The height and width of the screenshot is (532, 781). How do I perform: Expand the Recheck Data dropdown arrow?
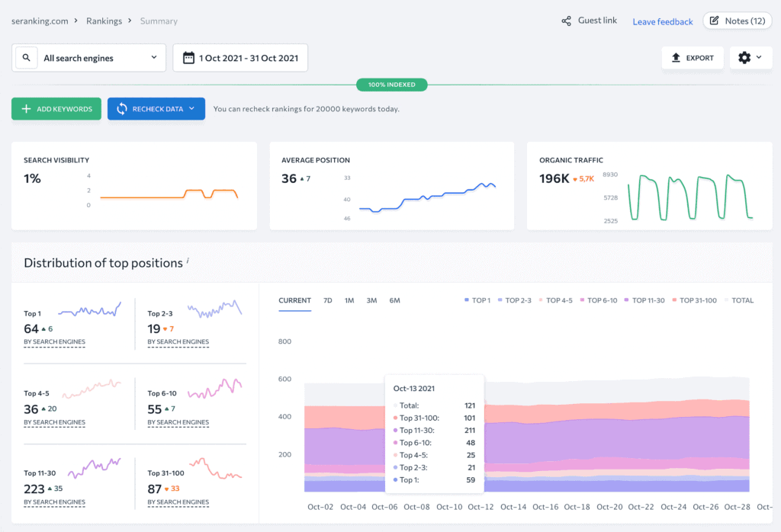coord(192,109)
